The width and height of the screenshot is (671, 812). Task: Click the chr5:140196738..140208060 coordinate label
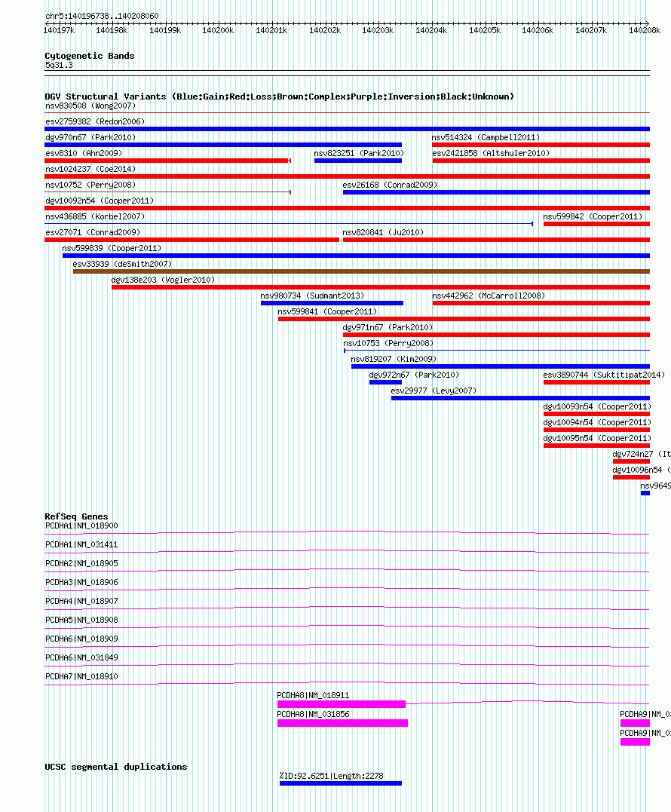(102, 16)
